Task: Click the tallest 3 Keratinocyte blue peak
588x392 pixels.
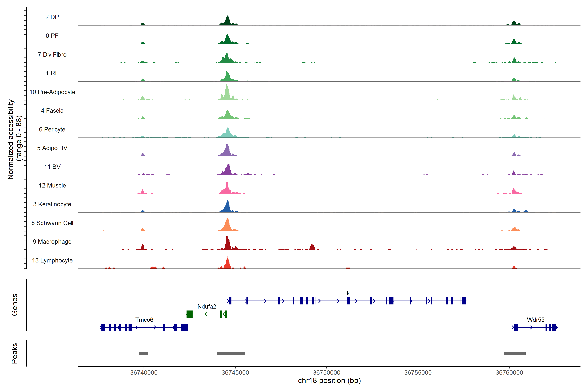Action: pyautogui.click(x=227, y=207)
